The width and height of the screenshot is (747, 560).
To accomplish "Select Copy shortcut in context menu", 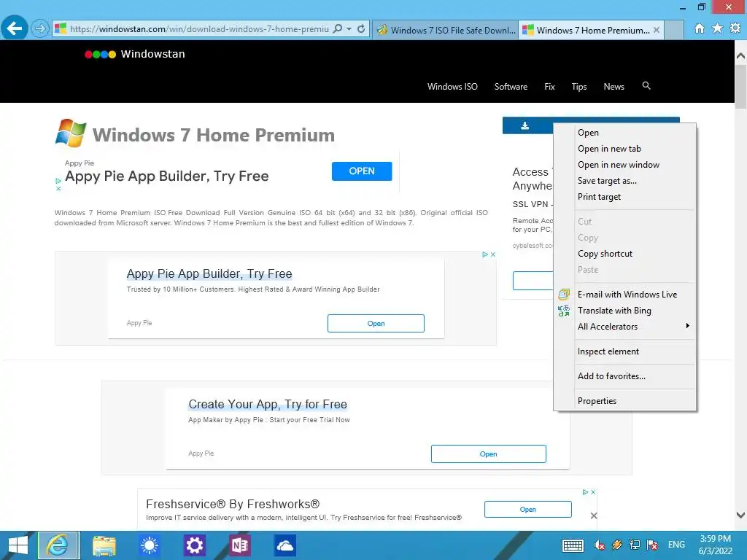I will click(x=624, y=254).
